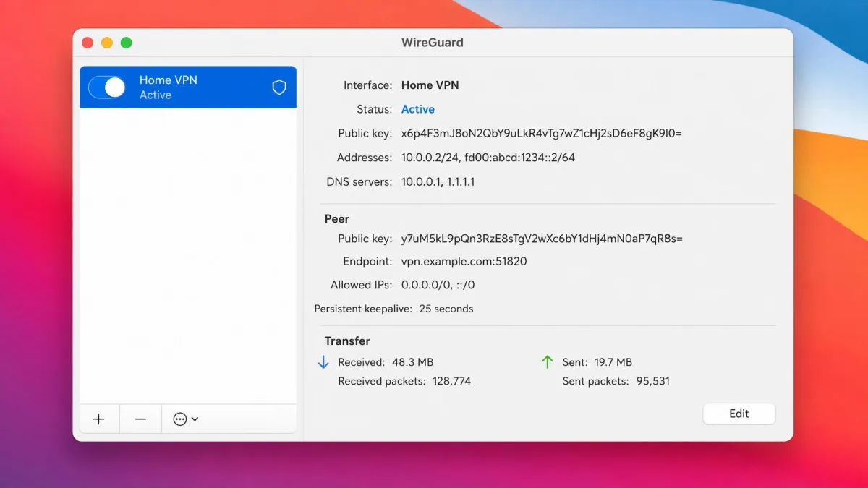The image size is (868, 488).
Task: Click the WireGuard window title
Action: (x=433, y=43)
